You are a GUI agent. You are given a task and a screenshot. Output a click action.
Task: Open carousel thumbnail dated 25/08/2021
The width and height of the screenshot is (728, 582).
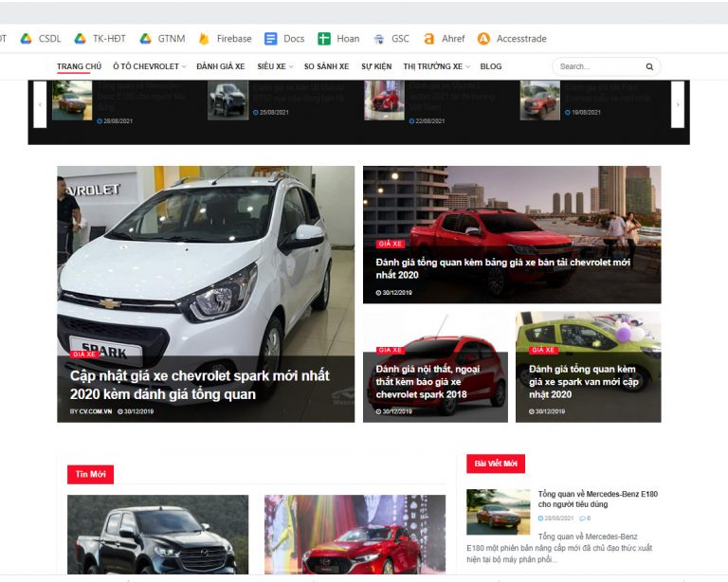click(x=227, y=100)
